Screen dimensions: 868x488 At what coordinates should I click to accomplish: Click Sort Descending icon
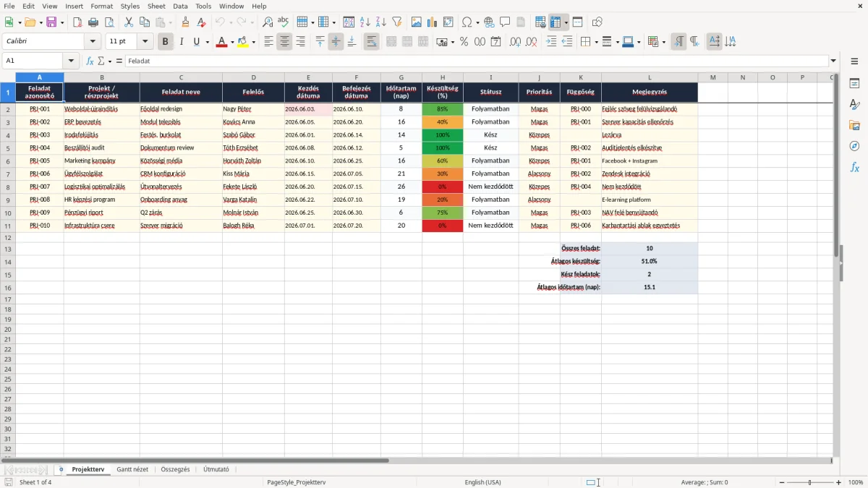[x=381, y=22]
